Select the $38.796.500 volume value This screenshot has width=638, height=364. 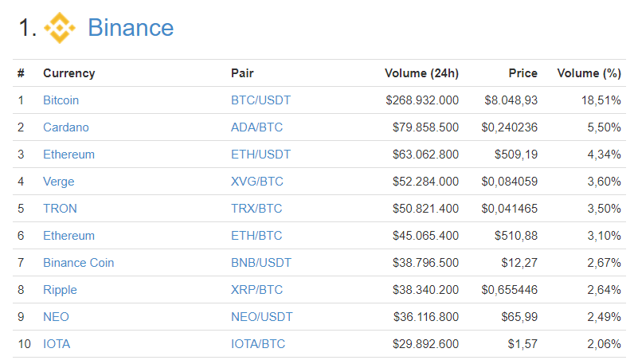pos(425,263)
